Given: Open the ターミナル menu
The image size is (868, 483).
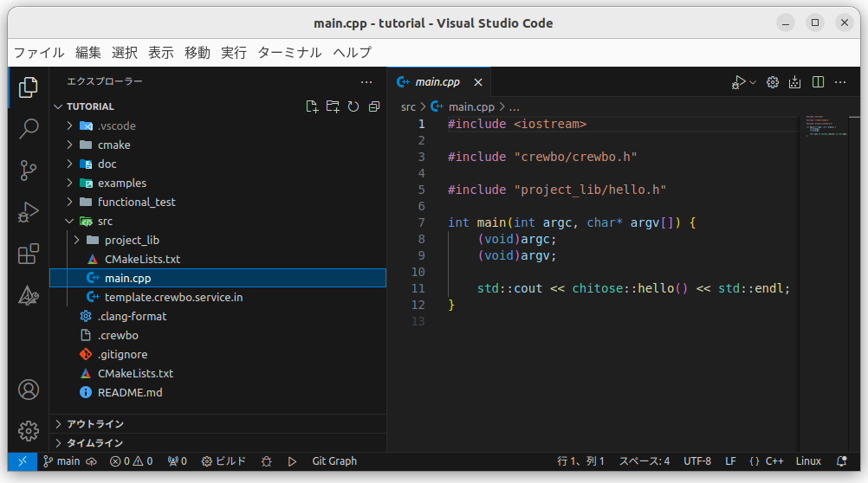Looking at the screenshot, I should 289,53.
